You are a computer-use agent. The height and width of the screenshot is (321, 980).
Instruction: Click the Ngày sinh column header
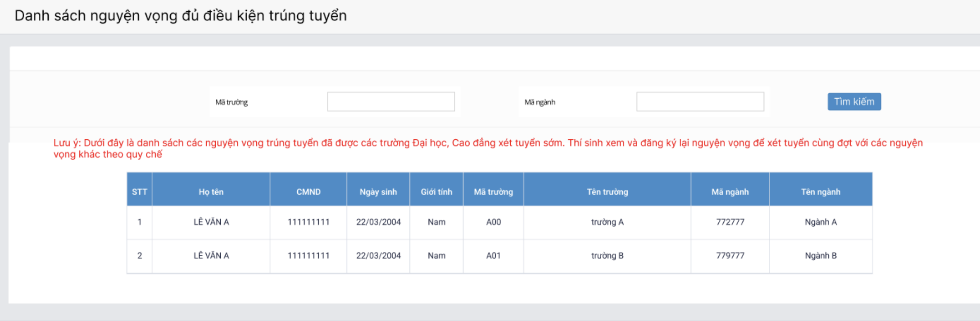(x=378, y=192)
